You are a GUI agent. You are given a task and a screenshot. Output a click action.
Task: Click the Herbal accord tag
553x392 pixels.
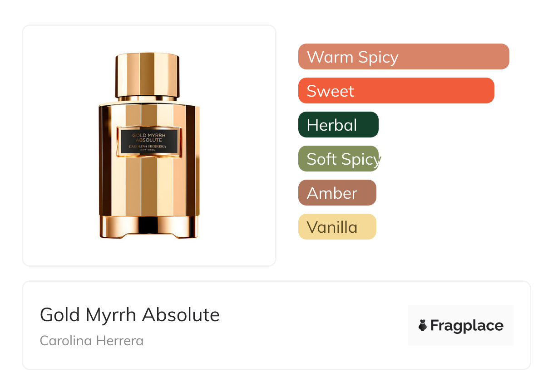(338, 125)
